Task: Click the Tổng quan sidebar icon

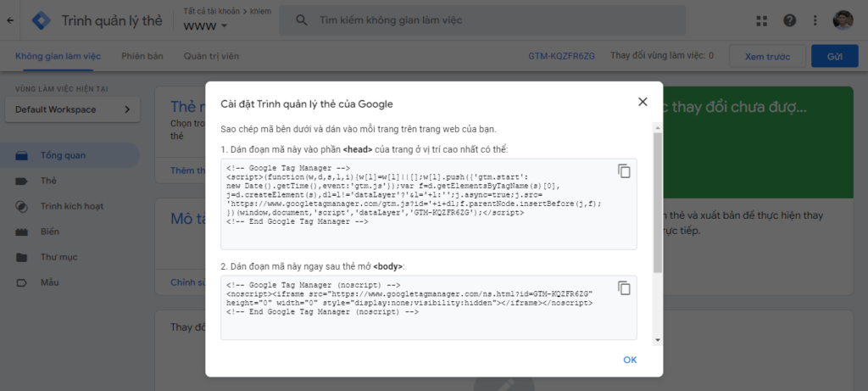Action: (21, 155)
